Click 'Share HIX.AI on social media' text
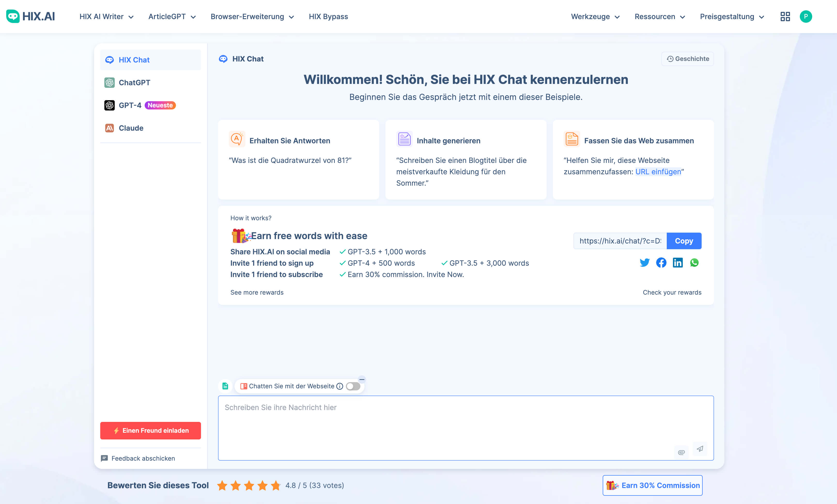 280,252
